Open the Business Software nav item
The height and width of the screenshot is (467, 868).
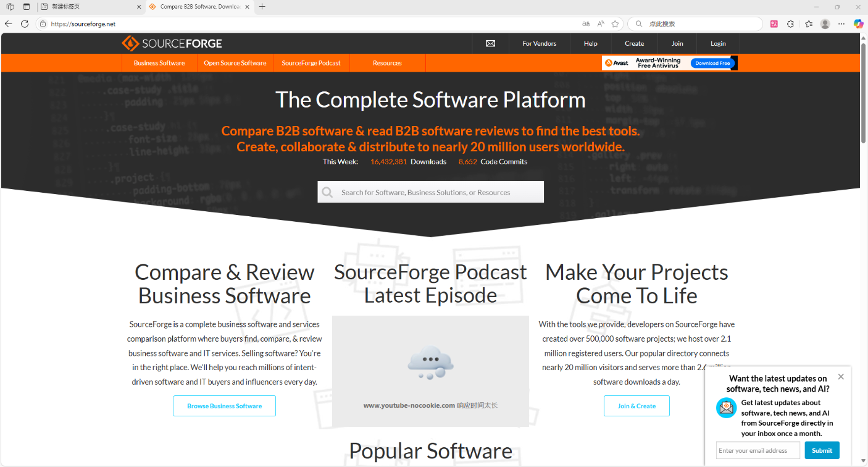point(159,63)
